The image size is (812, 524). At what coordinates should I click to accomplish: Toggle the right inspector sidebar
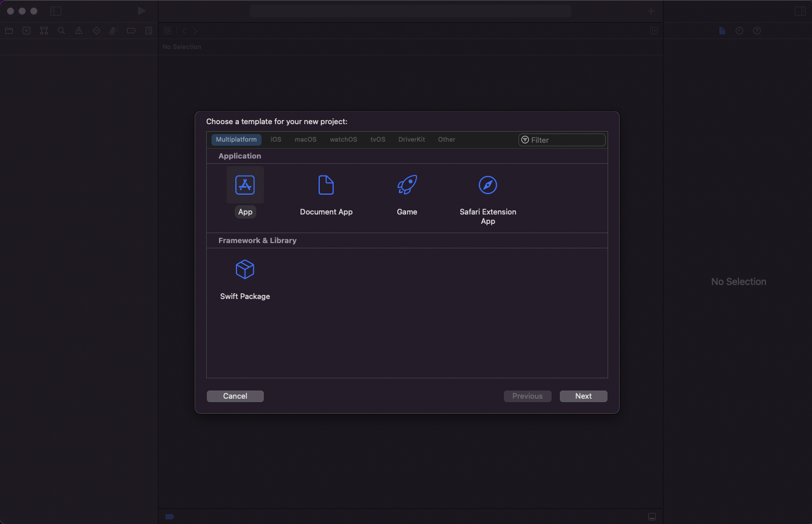[x=800, y=11]
